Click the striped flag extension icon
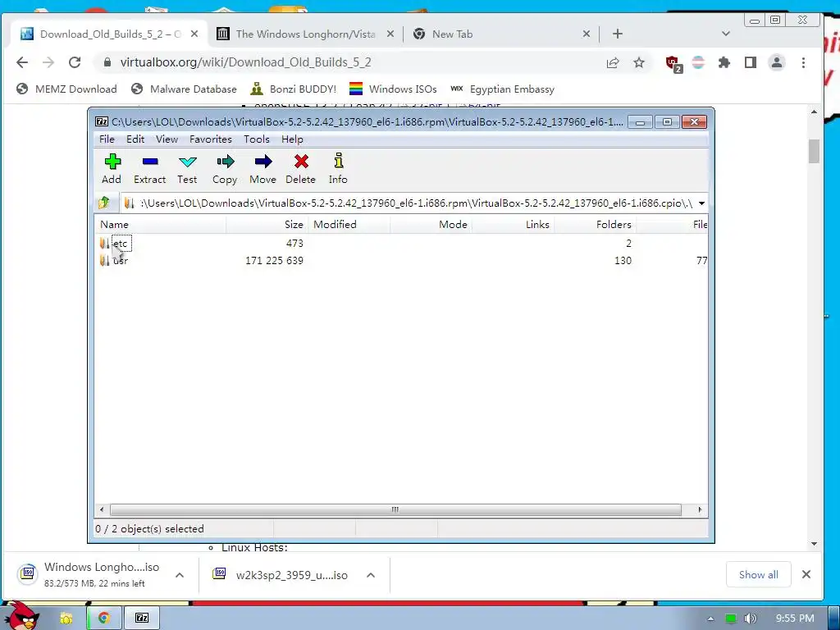This screenshot has height=630, width=840. pyautogui.click(x=699, y=62)
